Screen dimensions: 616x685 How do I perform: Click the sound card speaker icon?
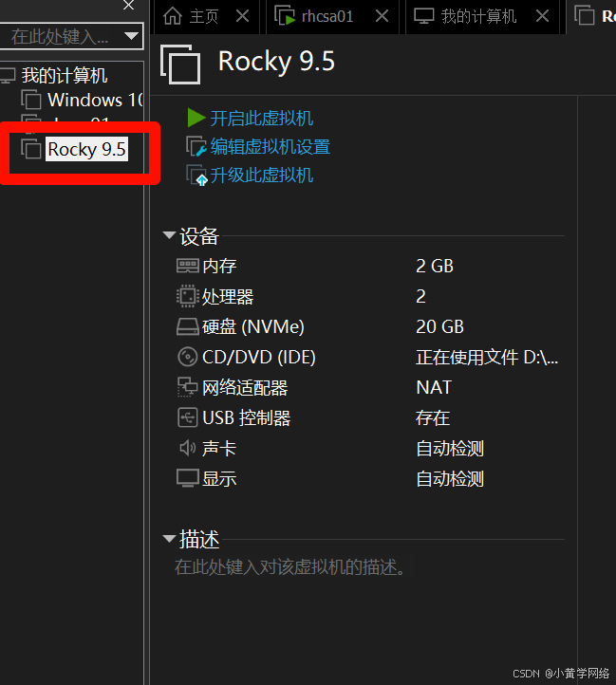[x=188, y=448]
